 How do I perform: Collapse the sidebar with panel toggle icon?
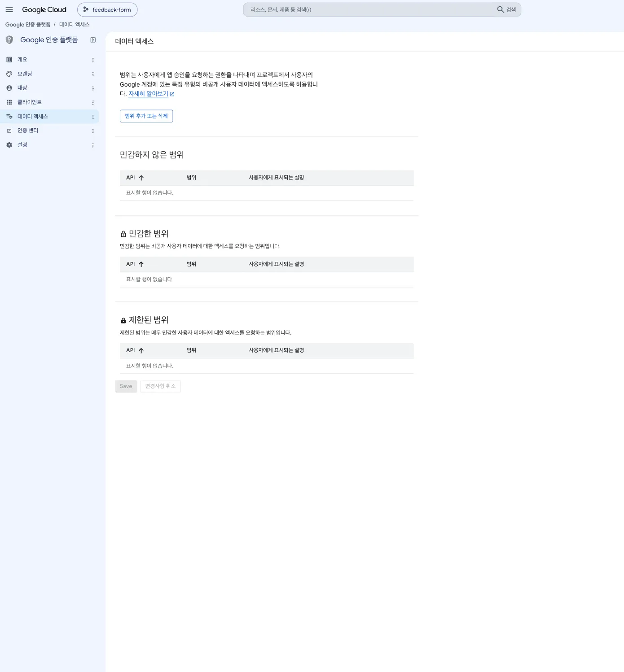(x=93, y=40)
